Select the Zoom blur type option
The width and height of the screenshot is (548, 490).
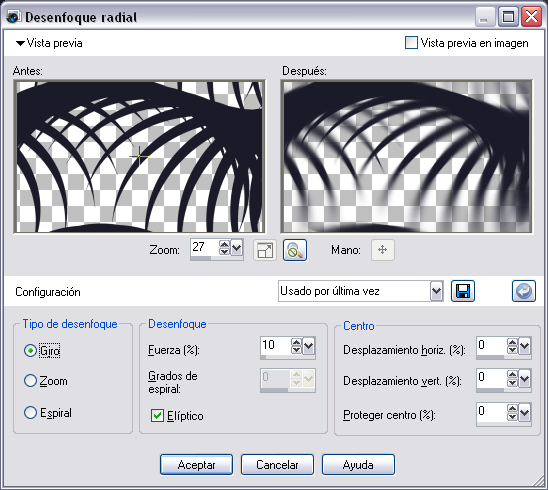coord(30,381)
